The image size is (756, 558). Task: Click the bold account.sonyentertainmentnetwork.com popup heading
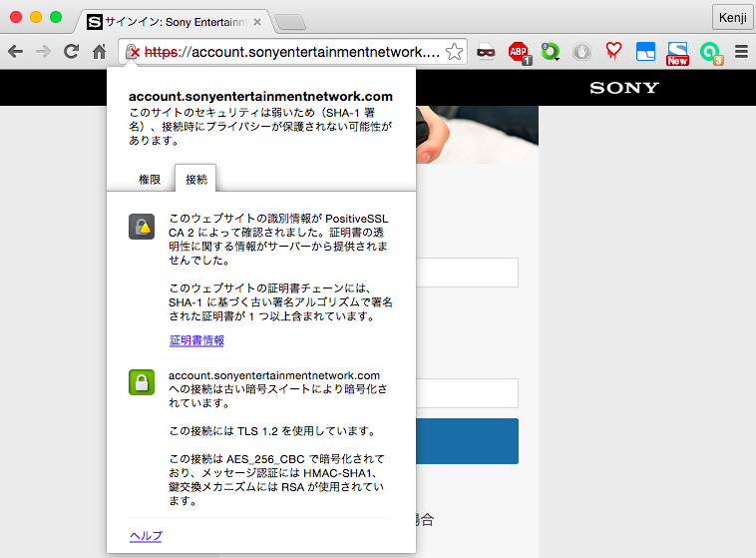[260, 96]
